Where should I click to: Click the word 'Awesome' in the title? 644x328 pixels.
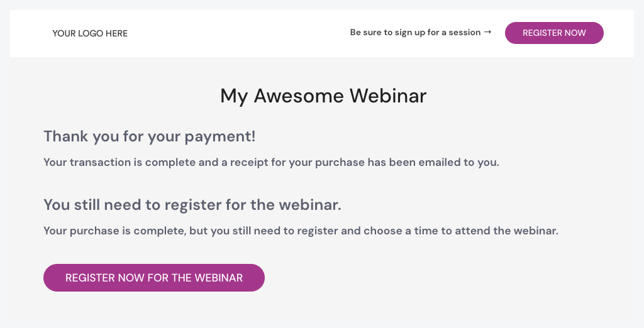pos(299,96)
